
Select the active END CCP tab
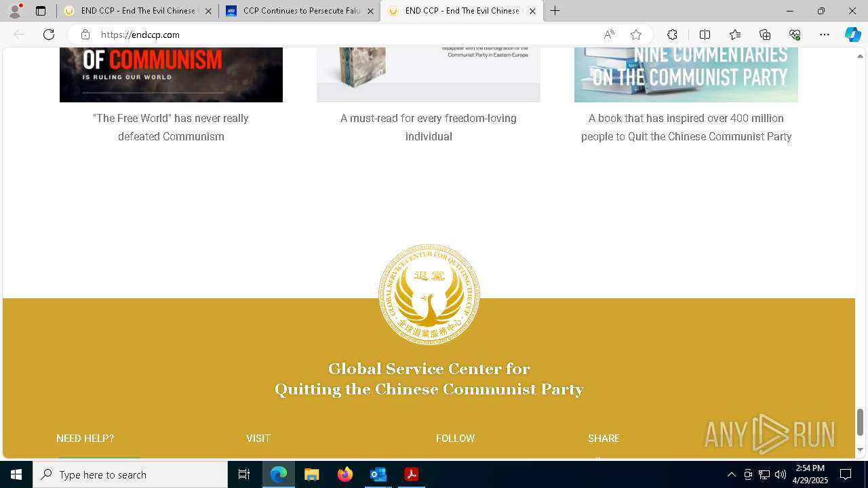(x=462, y=11)
